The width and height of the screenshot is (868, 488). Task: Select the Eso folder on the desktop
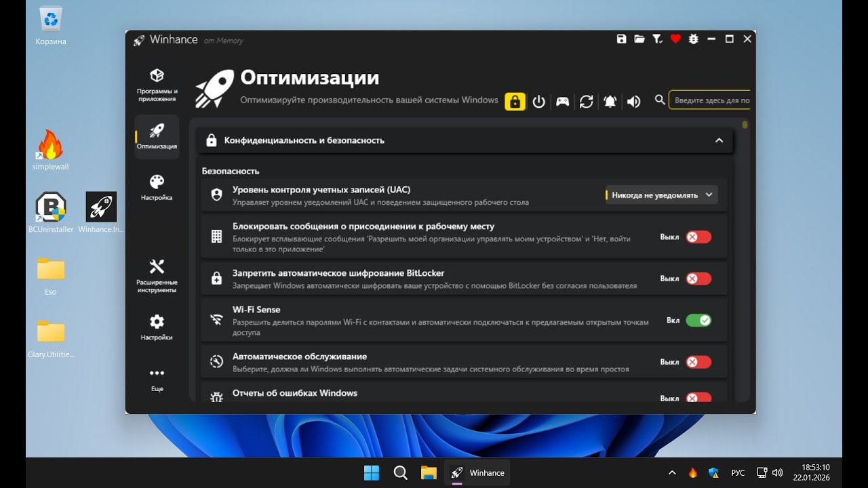[x=51, y=276]
